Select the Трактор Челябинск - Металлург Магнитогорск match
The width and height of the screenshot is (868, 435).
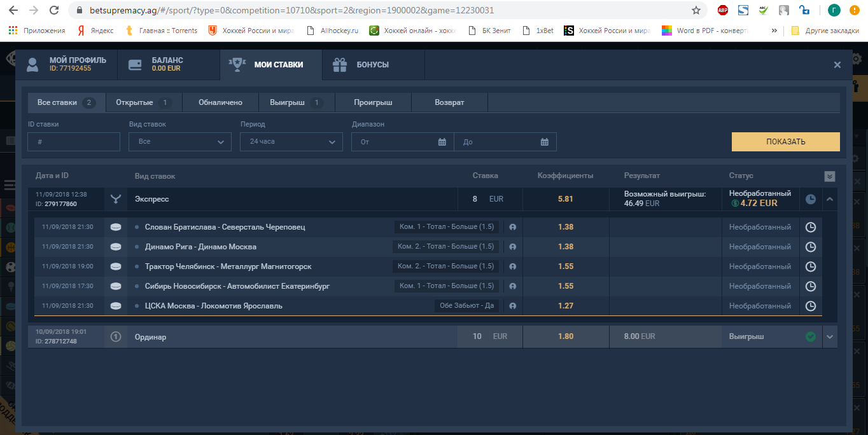click(x=228, y=266)
